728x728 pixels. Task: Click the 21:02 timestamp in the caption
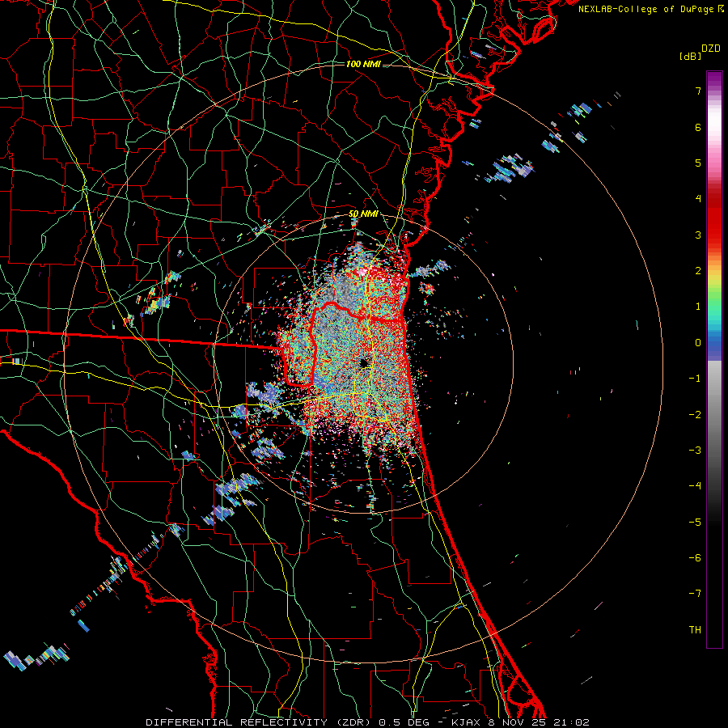[572, 722]
